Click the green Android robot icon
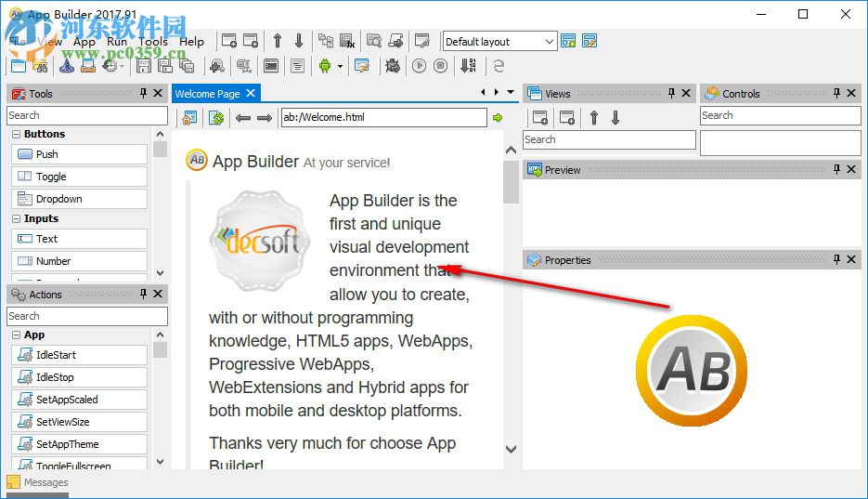Viewport: 868px width, 499px height. pyautogui.click(x=325, y=66)
